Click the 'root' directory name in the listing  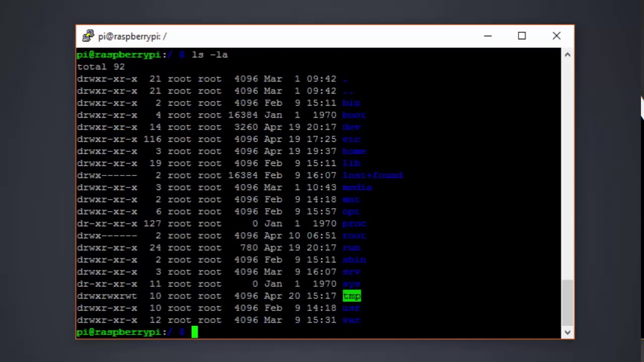[x=354, y=235]
